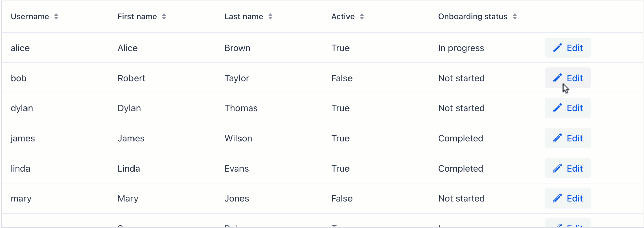The height and width of the screenshot is (228, 644).
Task: Click the pencil icon in alice's row
Action: tap(557, 48)
